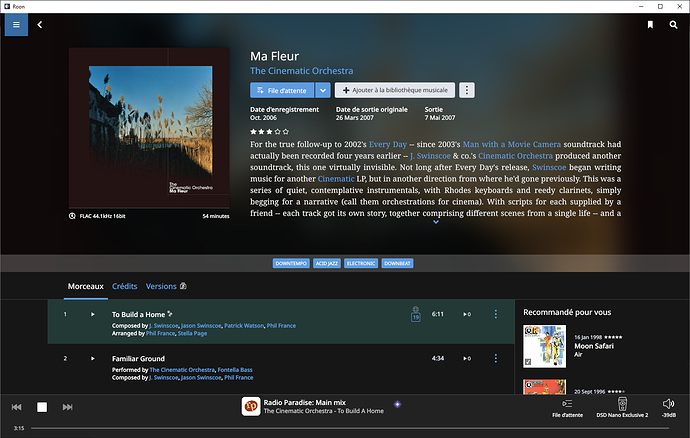Open the hamburger navigation menu

coord(16,25)
